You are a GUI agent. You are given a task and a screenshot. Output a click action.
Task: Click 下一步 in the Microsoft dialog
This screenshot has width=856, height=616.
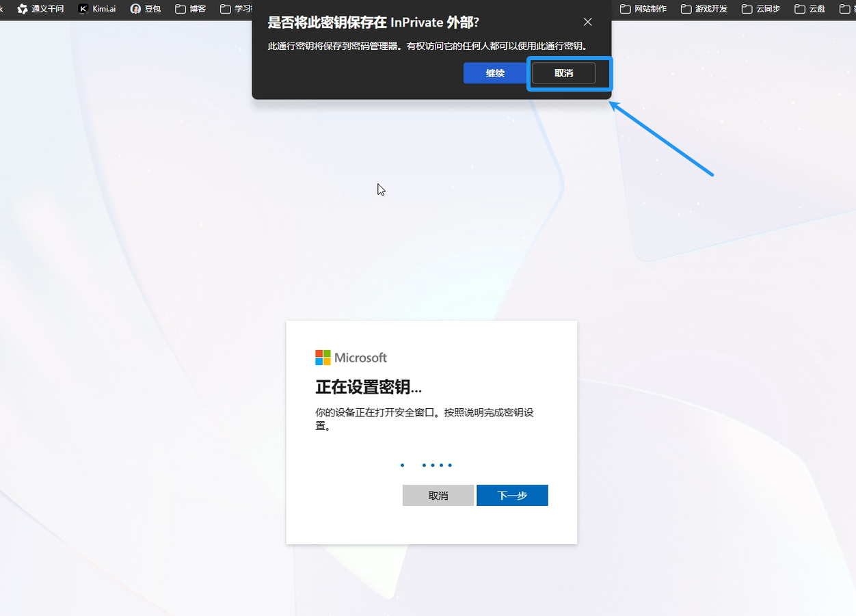[512, 495]
